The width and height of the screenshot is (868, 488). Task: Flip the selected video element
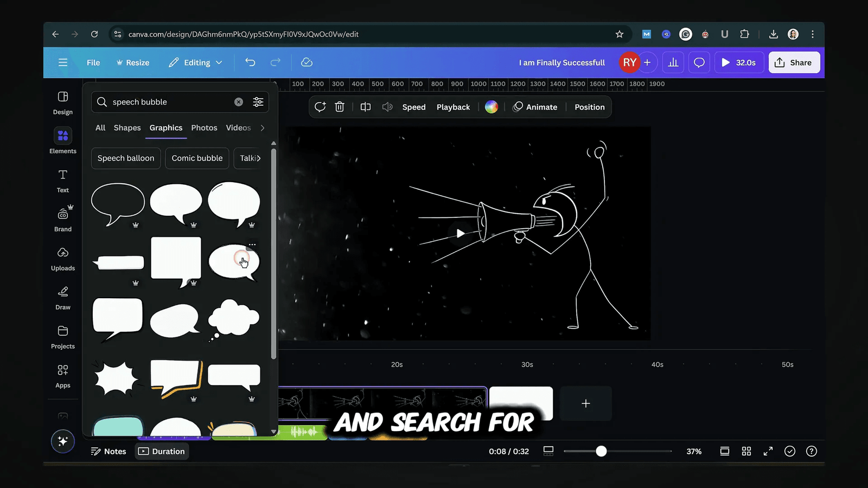pyautogui.click(x=365, y=107)
